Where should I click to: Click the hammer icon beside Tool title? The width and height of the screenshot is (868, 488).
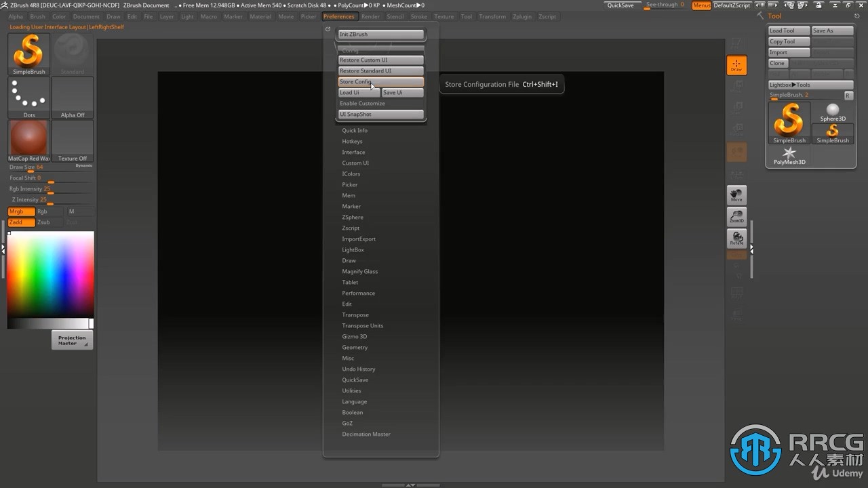coord(760,16)
